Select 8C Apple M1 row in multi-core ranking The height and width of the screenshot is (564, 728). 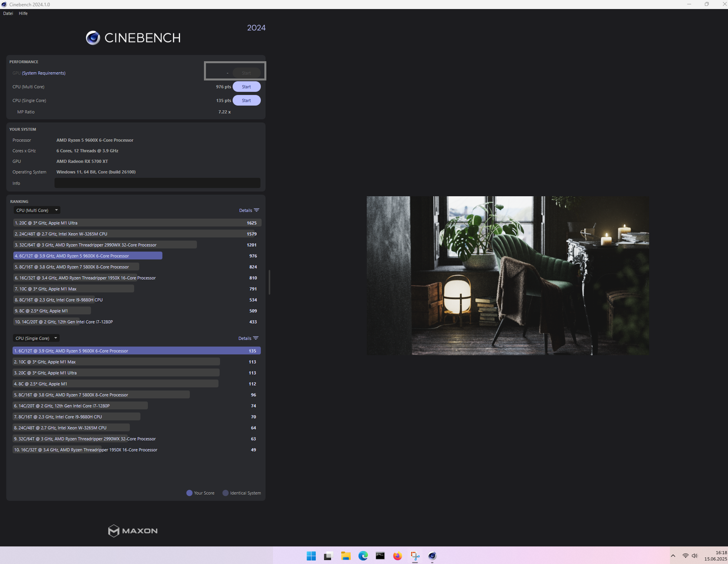pos(137,311)
